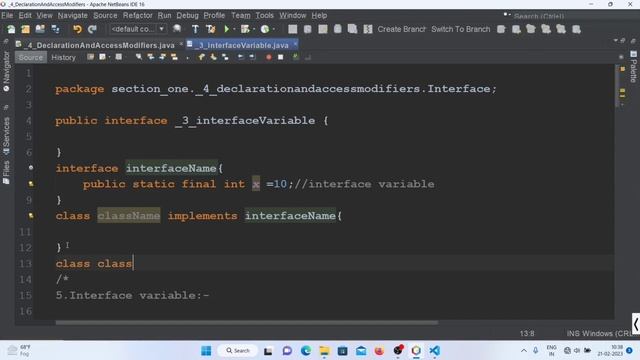Click the Create Branch button
The width and height of the screenshot is (640, 360).
point(401,29)
